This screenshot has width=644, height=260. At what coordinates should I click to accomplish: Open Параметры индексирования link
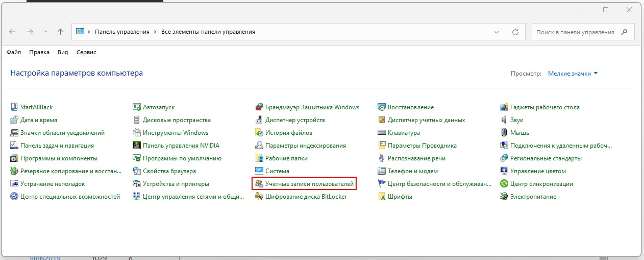[x=306, y=146]
